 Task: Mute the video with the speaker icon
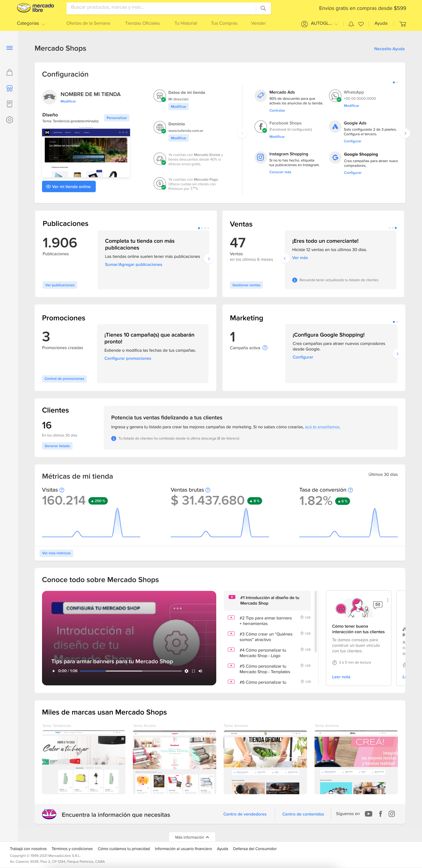click(x=200, y=671)
